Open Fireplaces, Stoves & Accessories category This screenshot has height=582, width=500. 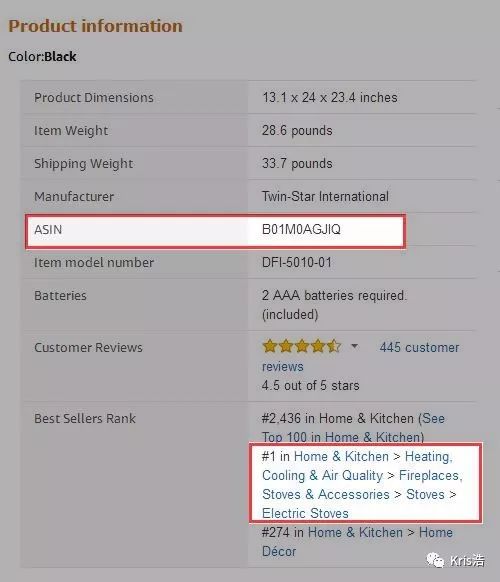pos(362,485)
